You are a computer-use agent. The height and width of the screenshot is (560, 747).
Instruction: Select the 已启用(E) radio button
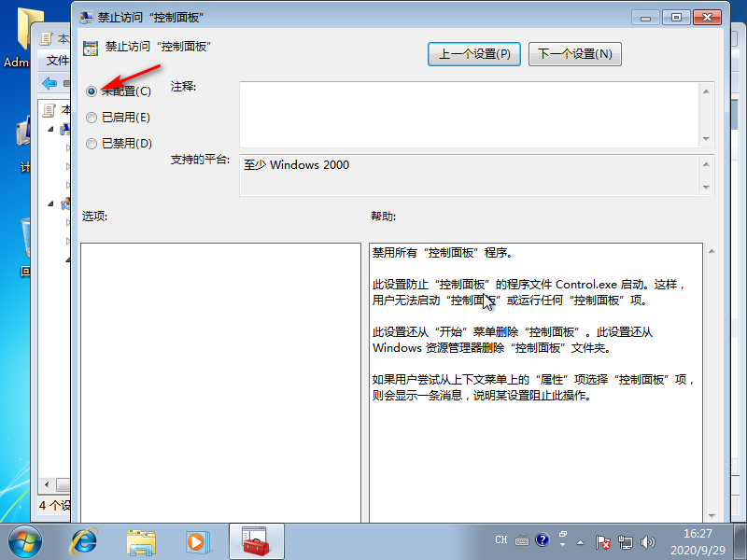point(92,118)
